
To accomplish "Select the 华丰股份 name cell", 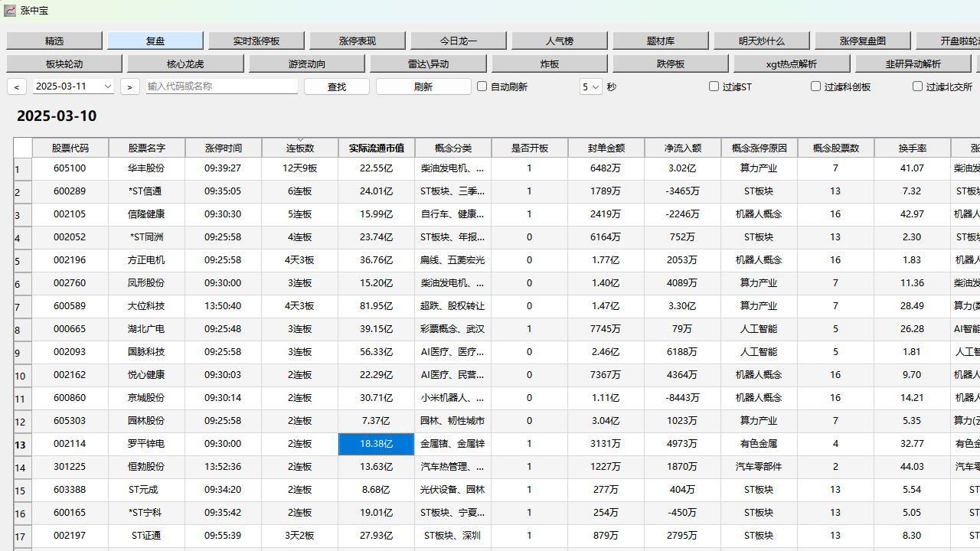I will point(147,168).
